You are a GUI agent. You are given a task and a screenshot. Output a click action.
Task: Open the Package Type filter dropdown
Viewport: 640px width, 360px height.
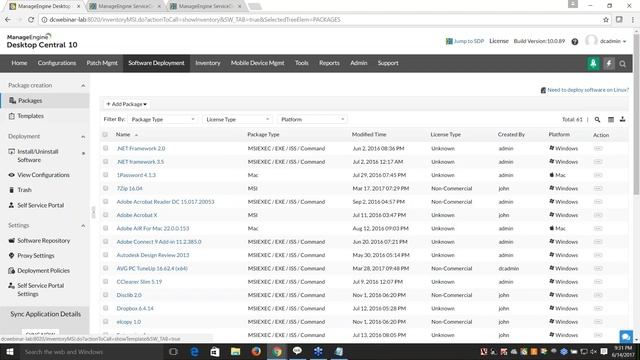pos(162,119)
